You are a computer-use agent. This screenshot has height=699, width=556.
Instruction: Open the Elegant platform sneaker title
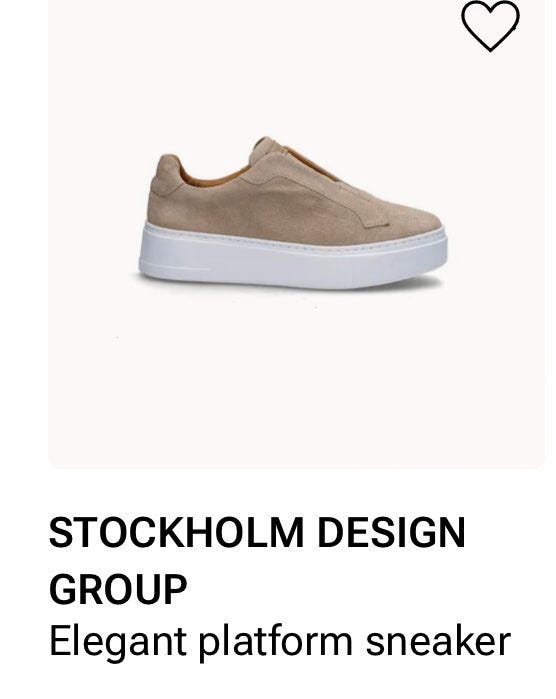coord(280,642)
